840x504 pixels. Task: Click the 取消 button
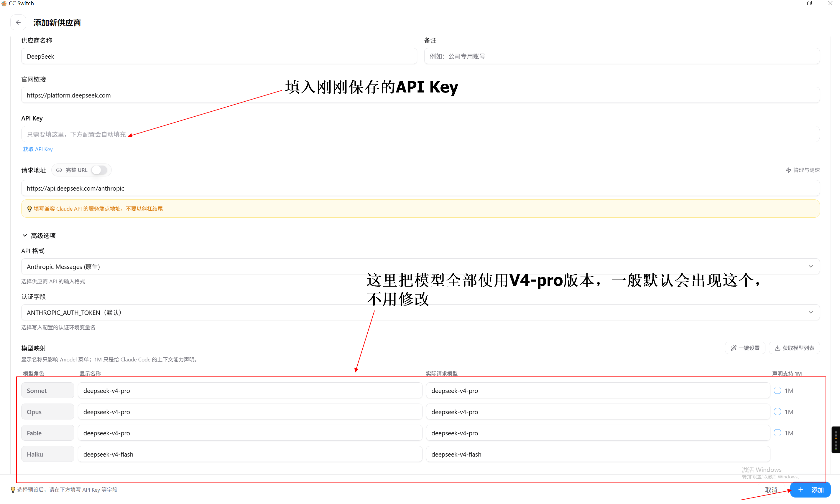pyautogui.click(x=771, y=490)
